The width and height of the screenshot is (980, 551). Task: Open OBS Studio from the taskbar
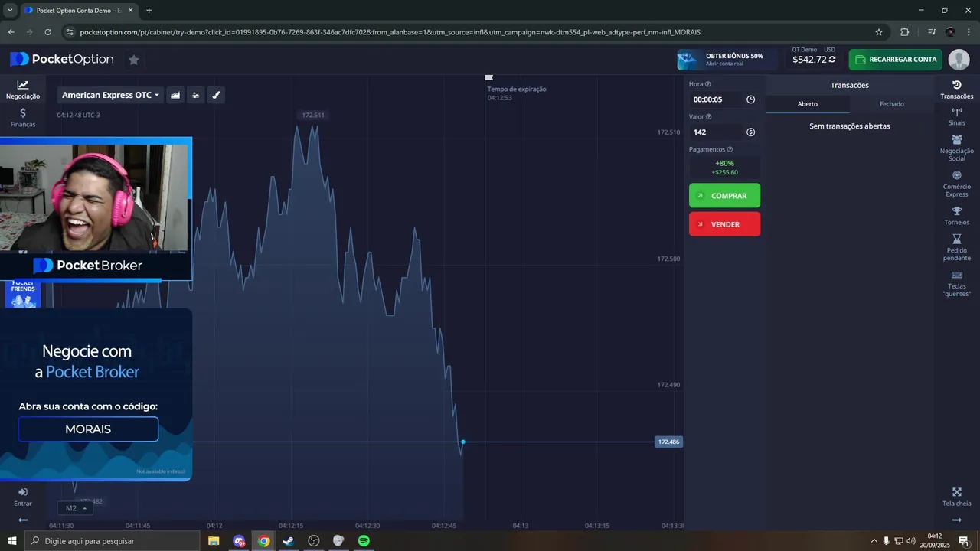(x=314, y=541)
